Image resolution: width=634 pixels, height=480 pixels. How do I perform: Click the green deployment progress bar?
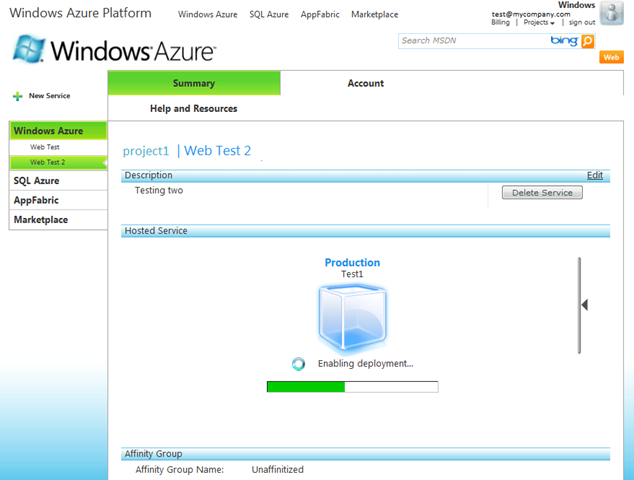353,387
